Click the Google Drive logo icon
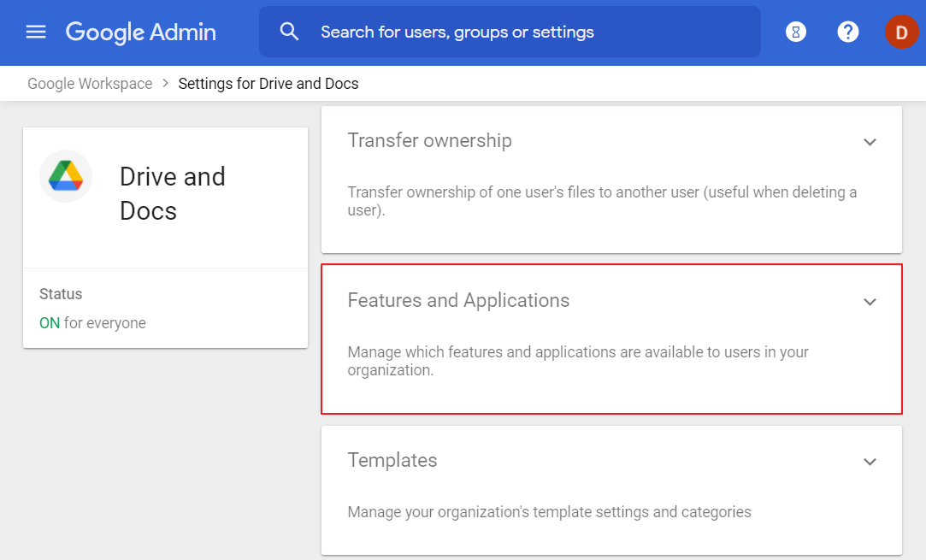Screen dimensions: 926x560 pyautogui.click(x=66, y=175)
